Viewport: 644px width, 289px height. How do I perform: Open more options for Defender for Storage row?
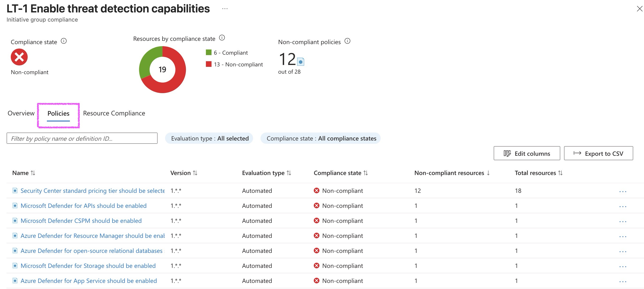[623, 266]
